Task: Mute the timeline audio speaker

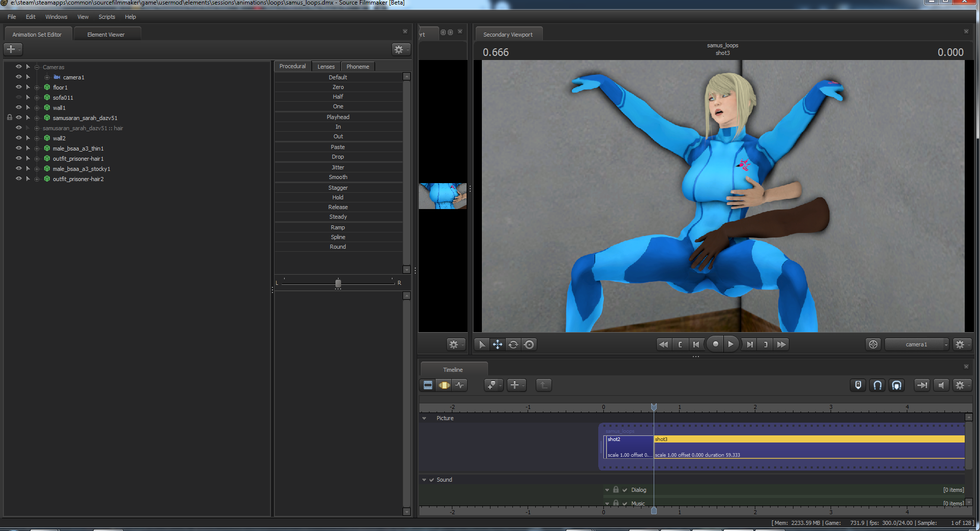Action: (941, 385)
